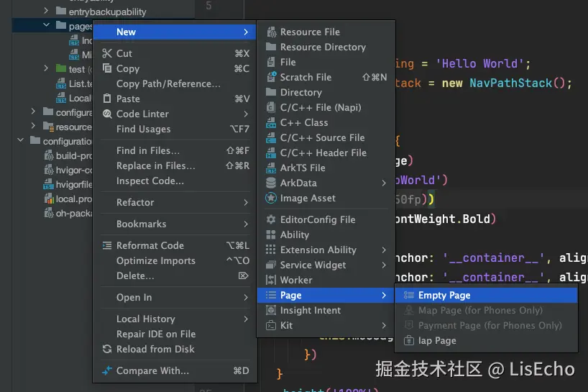Screen dimensions: 588x392
Task: Click the ArkData database icon
Action: pyautogui.click(x=271, y=183)
